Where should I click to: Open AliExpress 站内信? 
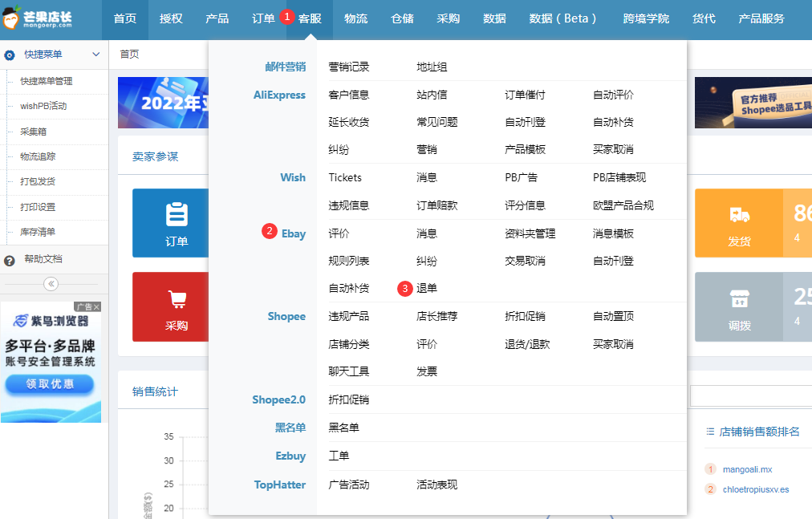tap(432, 95)
